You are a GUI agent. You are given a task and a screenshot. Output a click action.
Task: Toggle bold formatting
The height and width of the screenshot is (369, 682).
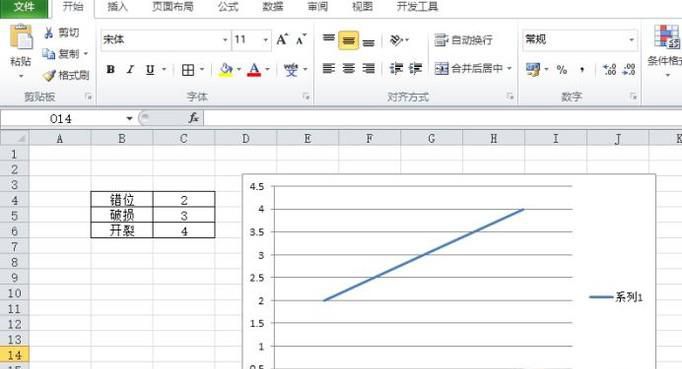tap(110, 69)
